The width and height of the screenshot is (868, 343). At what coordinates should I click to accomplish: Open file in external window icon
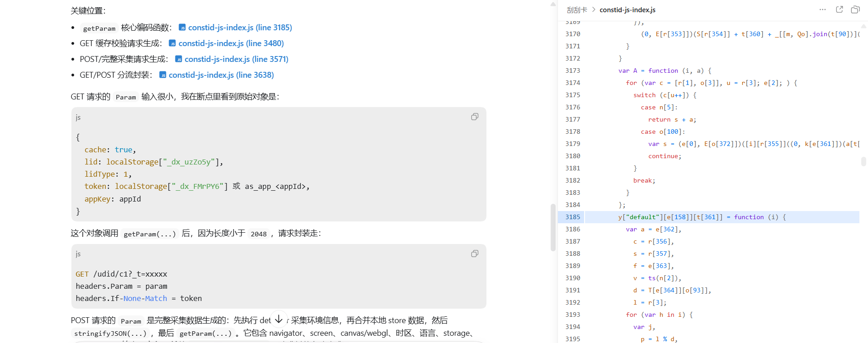pyautogui.click(x=840, y=9)
